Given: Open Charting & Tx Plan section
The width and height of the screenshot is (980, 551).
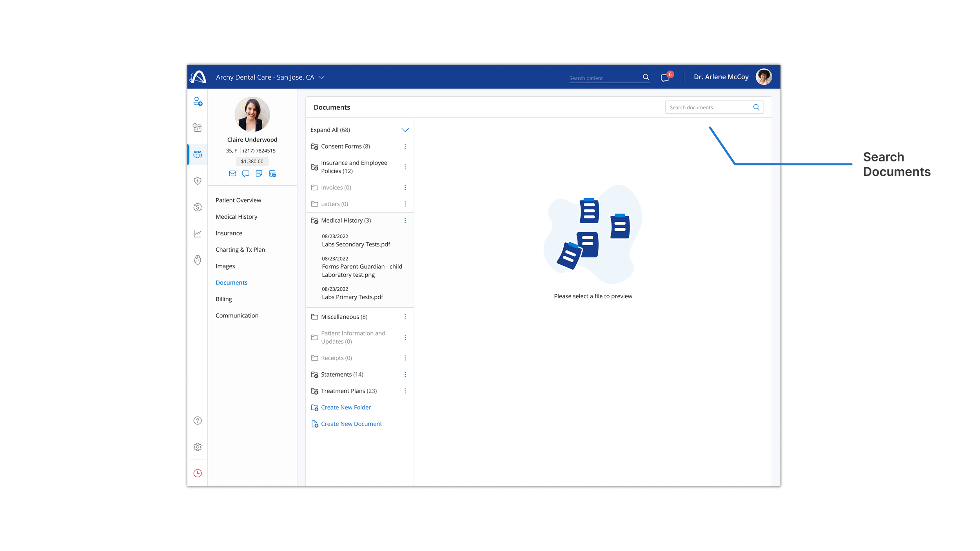Looking at the screenshot, I should point(240,250).
